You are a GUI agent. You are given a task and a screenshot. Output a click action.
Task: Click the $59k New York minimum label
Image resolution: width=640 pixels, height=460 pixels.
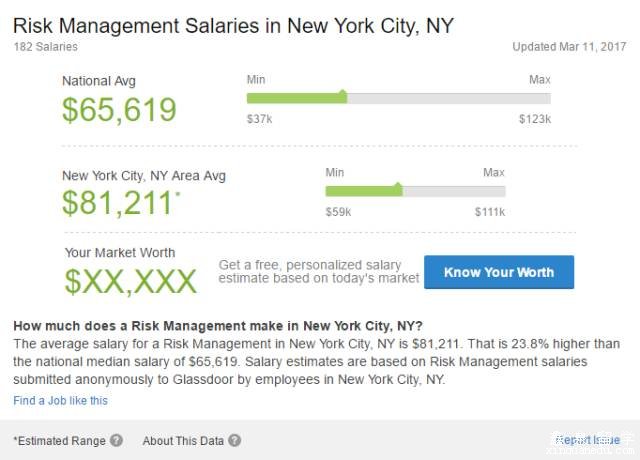(338, 212)
